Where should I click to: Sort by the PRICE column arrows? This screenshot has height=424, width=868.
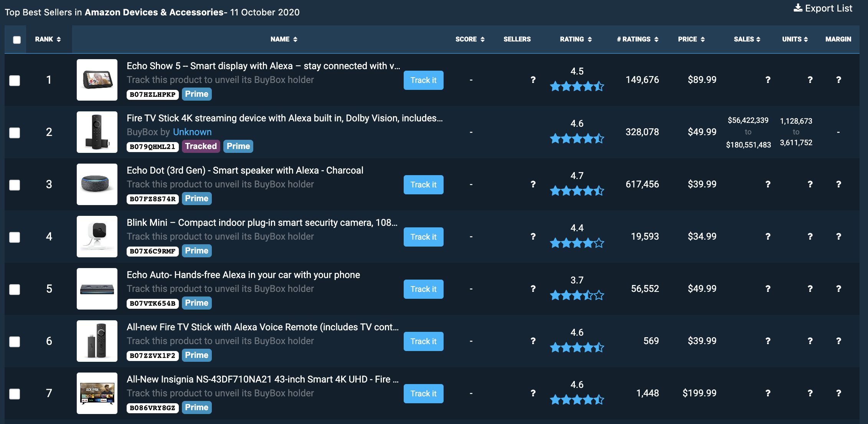click(703, 39)
